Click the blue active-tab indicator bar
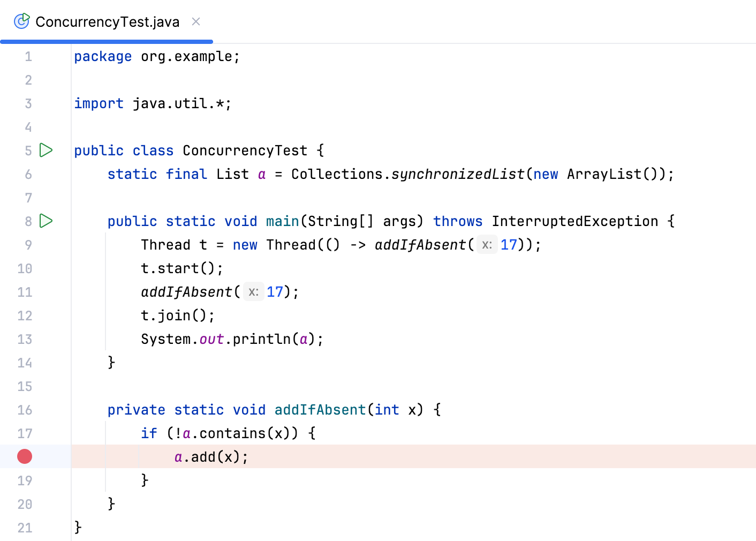 [x=106, y=41]
